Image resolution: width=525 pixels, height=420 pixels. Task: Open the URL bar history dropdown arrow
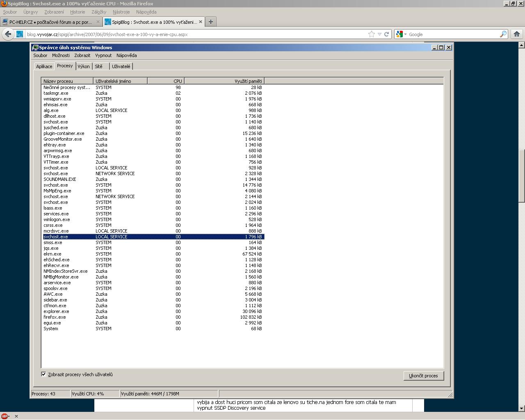(x=379, y=34)
